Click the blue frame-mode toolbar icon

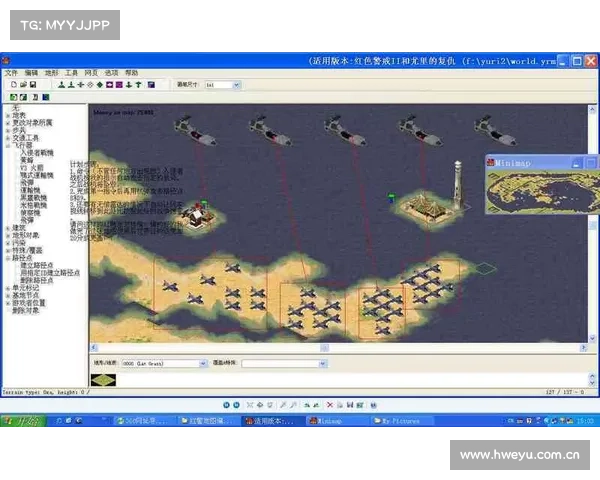(x=151, y=85)
